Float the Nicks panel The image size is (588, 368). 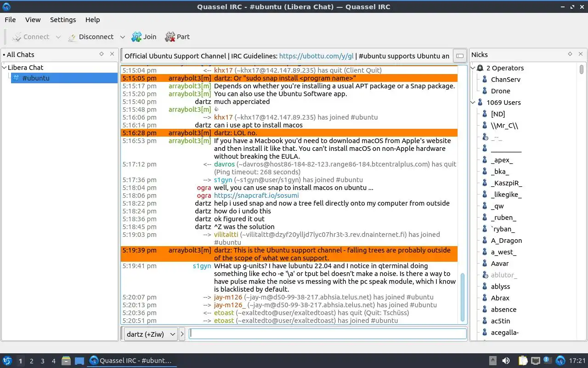coord(570,54)
